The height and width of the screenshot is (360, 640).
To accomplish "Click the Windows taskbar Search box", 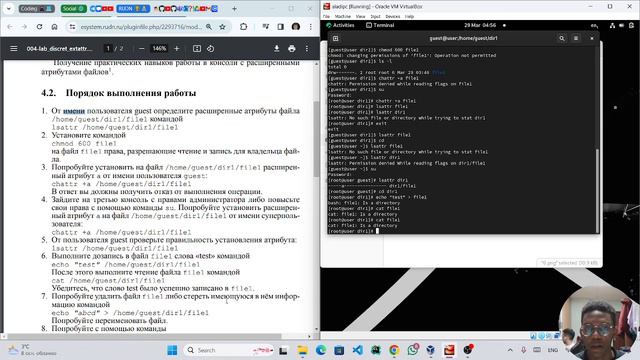I will 229,350.
